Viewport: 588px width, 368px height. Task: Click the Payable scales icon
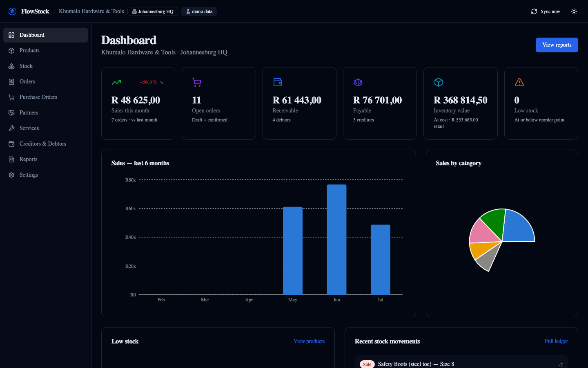click(x=358, y=82)
